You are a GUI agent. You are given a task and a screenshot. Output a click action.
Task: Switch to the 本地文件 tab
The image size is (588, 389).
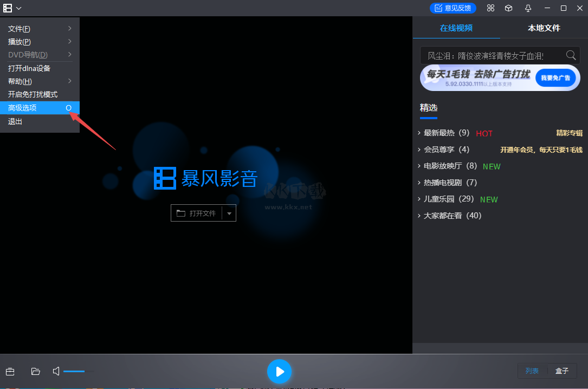pos(544,28)
